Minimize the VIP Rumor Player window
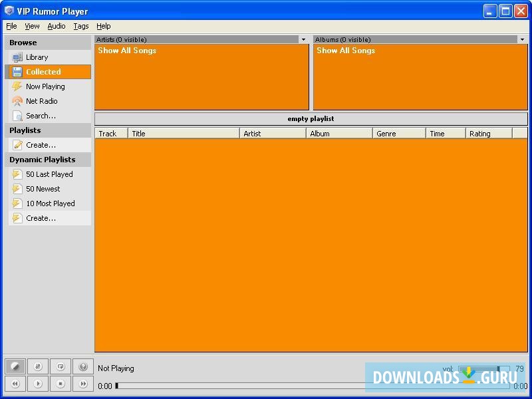Viewport: 532px width, 399px height. pyautogui.click(x=489, y=11)
